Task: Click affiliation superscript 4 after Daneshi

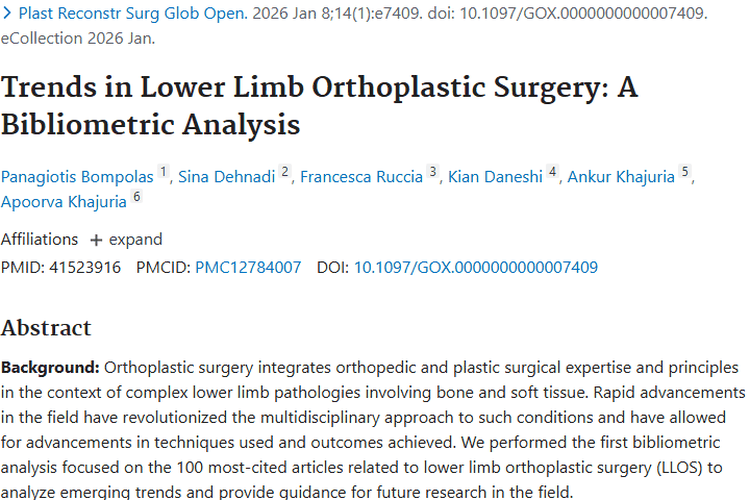Action: pyautogui.click(x=552, y=172)
